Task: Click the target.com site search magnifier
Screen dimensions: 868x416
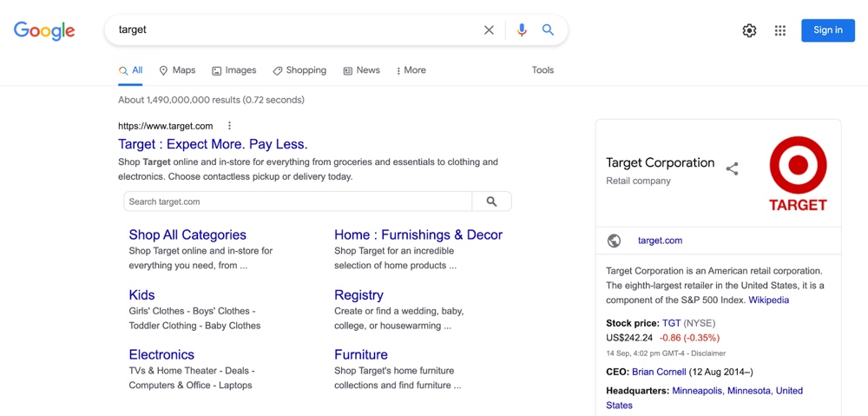Action: [491, 201]
